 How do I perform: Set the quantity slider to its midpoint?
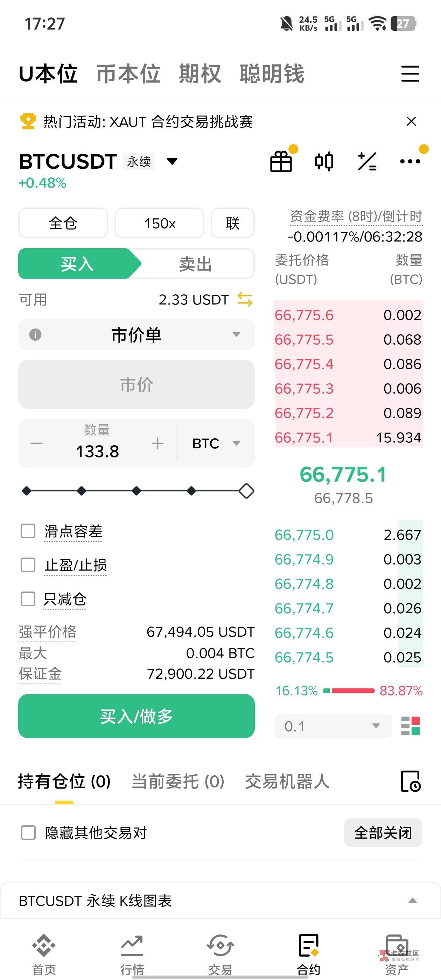[136, 491]
